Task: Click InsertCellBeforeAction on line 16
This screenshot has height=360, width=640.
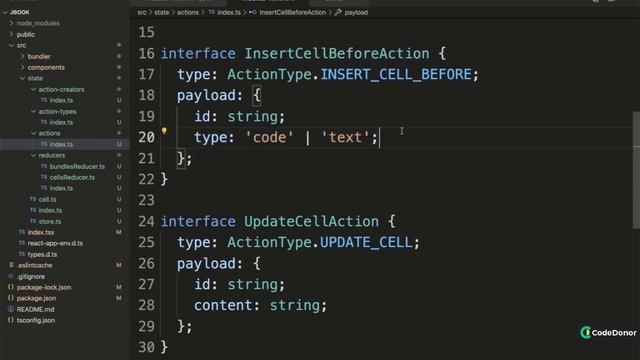Action: [337, 53]
